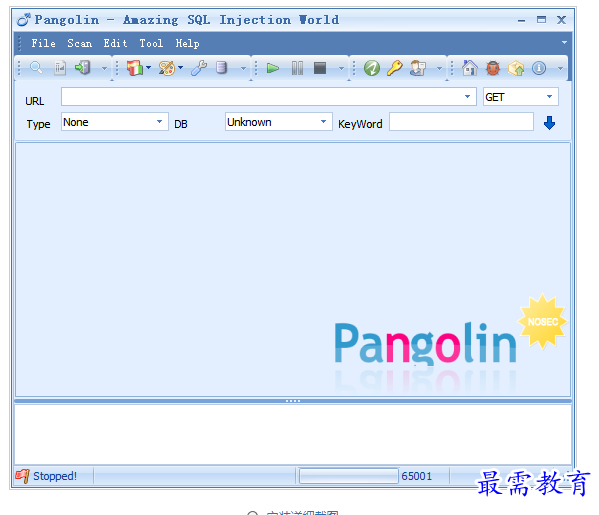Click the red ladybug bug report icon

point(493,68)
